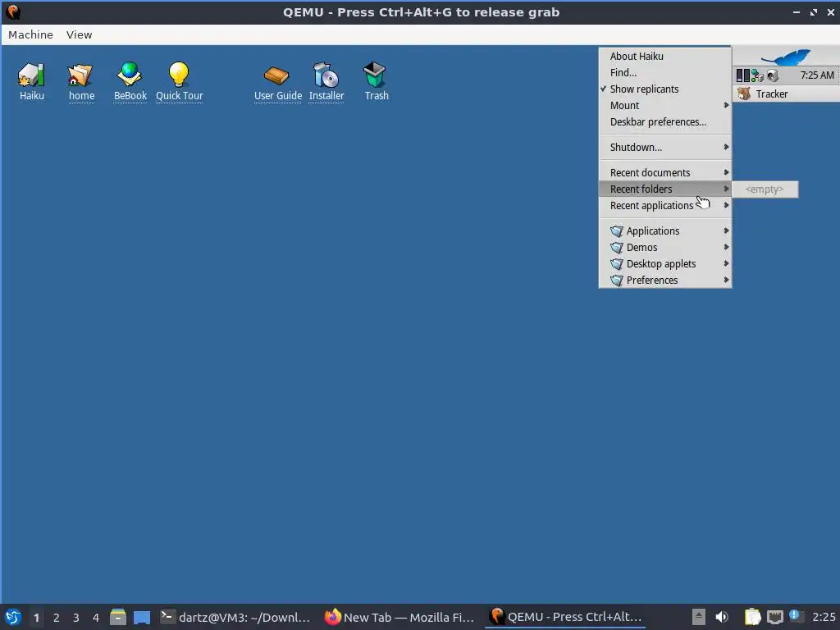Select the User Guide desktop icon
The height and width of the screenshot is (630, 840).
click(277, 75)
